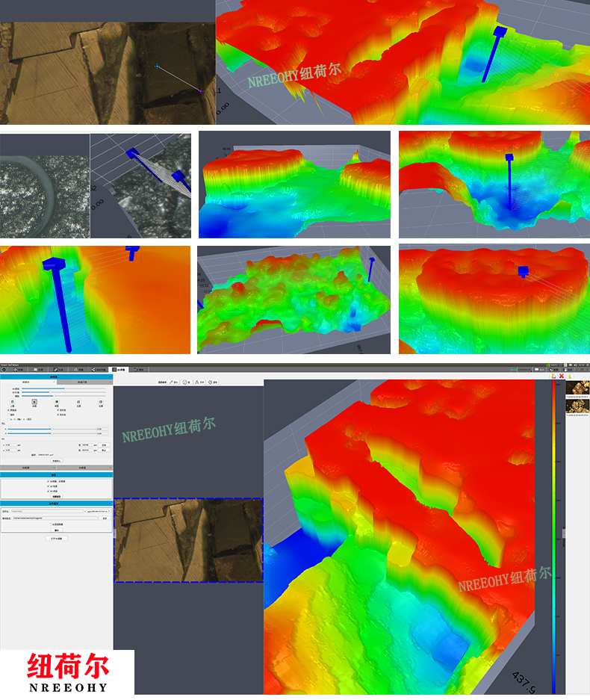Adjust the Y offset slider

coord(52,433)
